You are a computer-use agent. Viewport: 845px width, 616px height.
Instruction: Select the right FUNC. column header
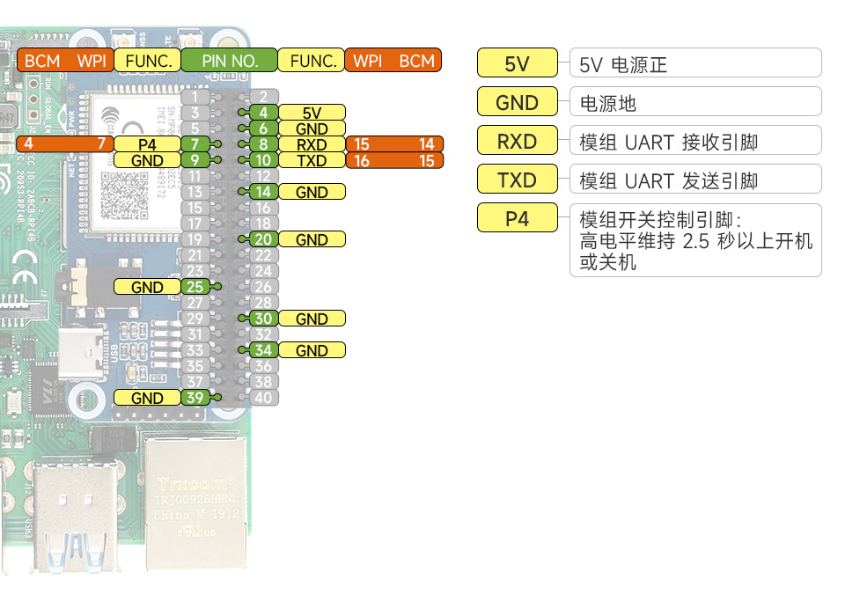coord(310,60)
